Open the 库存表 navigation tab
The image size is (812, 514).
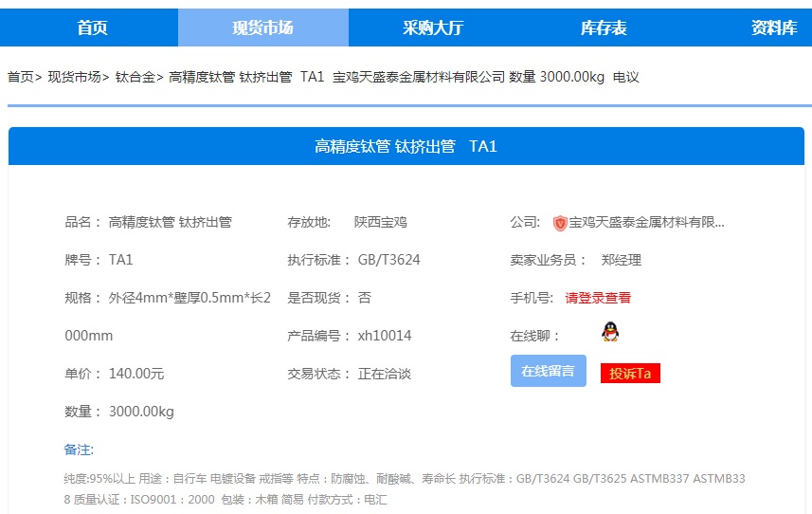(604, 28)
